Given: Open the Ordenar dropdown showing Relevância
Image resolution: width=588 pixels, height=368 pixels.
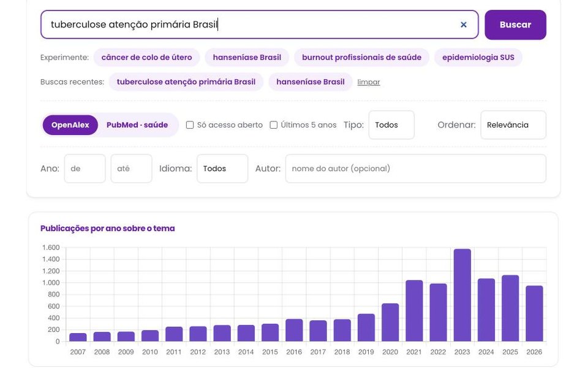Looking at the screenshot, I should pos(513,125).
